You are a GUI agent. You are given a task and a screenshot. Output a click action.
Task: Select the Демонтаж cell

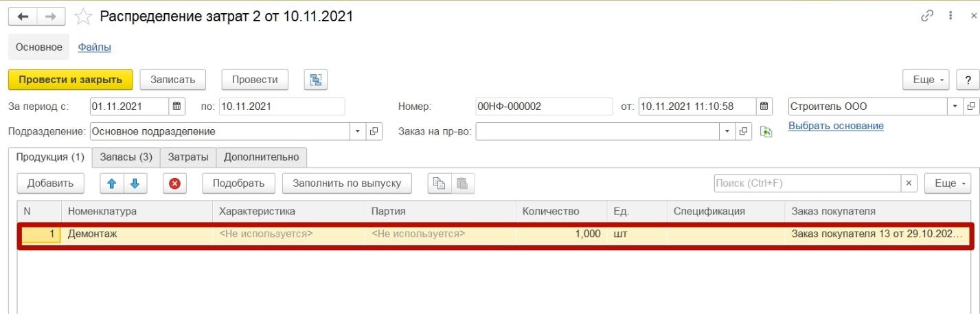tap(137, 234)
